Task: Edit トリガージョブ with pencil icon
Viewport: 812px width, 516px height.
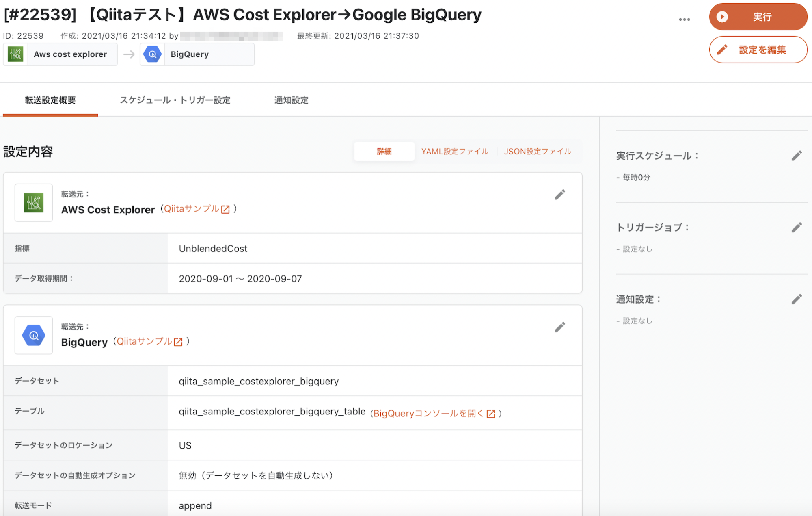Action: pyautogui.click(x=797, y=228)
